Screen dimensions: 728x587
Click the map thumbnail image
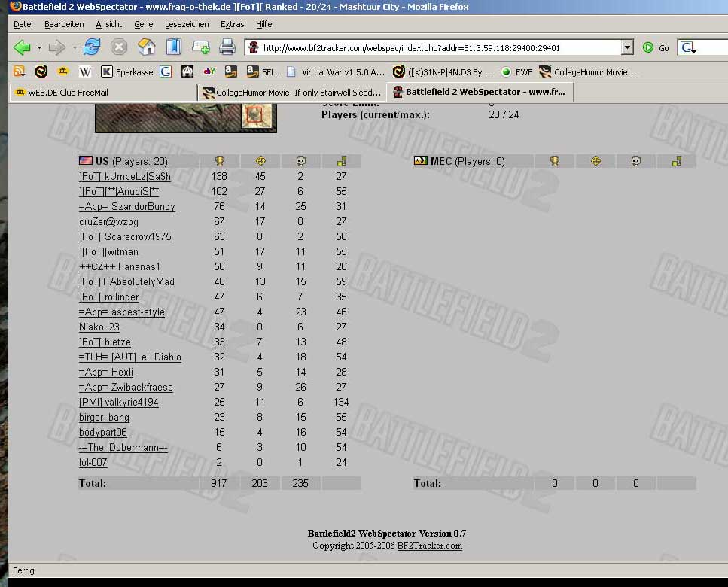coord(186,118)
